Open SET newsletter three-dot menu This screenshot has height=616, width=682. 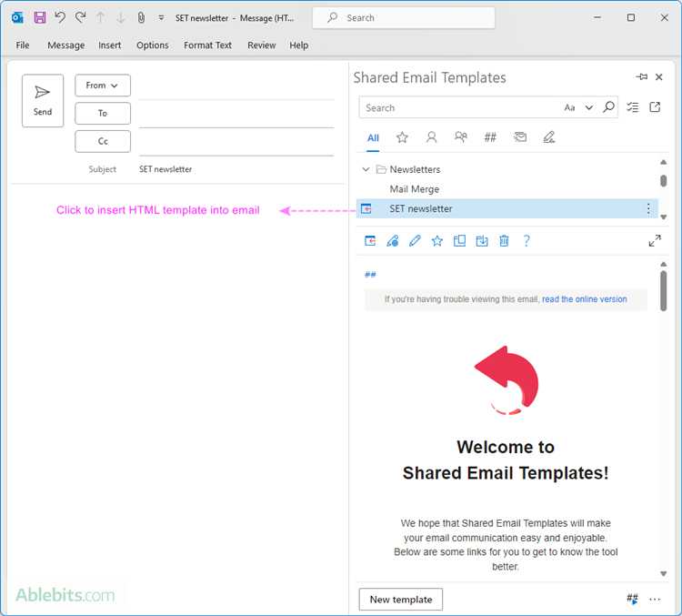point(648,209)
